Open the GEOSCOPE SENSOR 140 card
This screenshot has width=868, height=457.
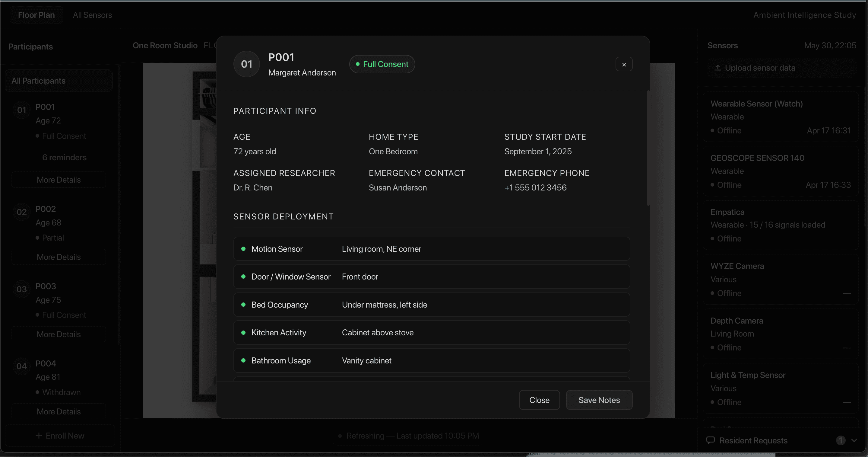[x=781, y=171]
